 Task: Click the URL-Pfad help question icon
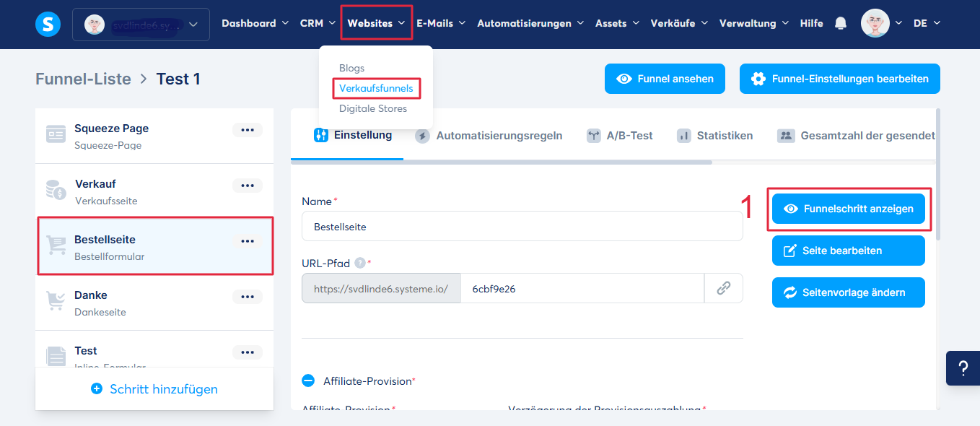(x=360, y=263)
